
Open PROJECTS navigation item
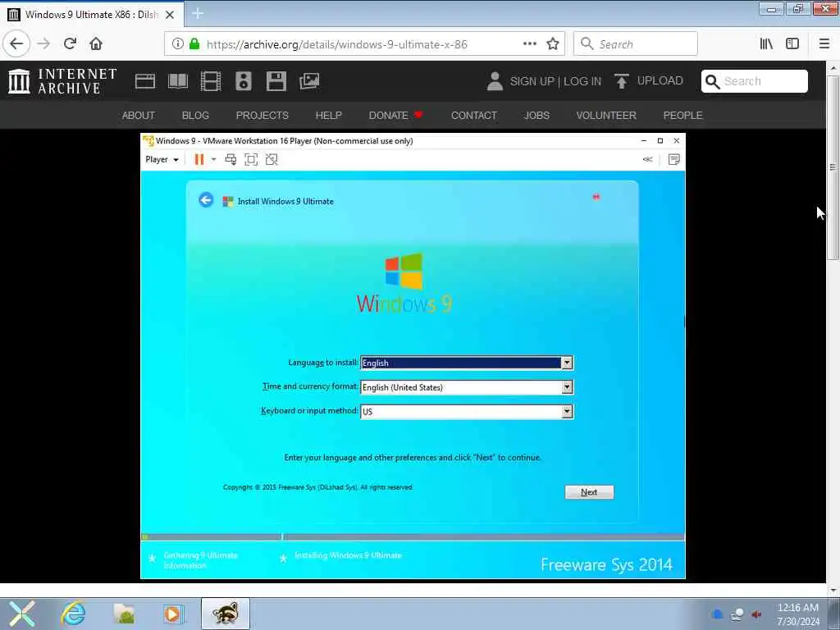tap(262, 115)
